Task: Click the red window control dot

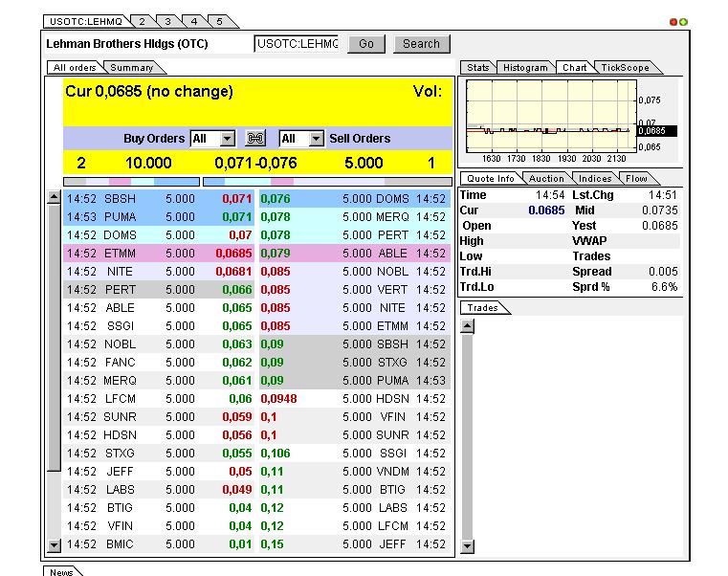Action: coord(673,21)
